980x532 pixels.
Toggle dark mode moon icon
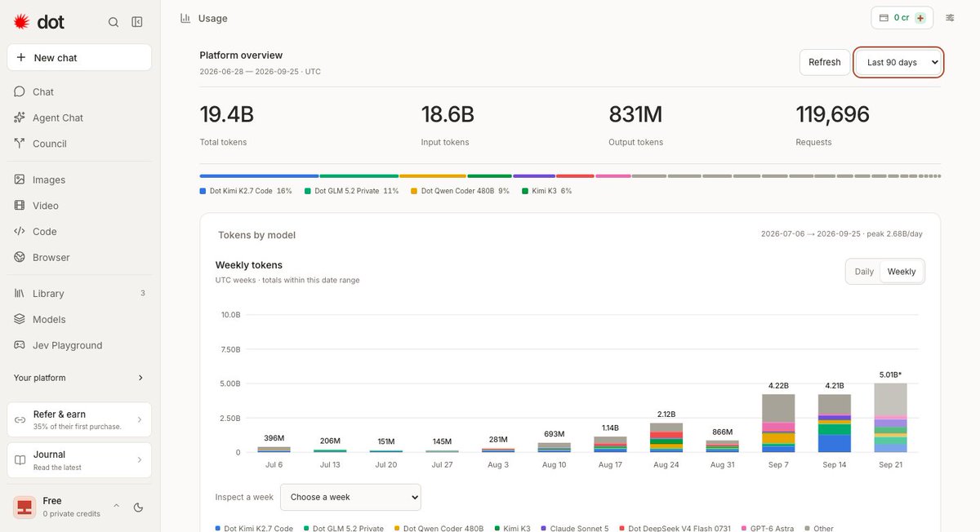pos(138,508)
